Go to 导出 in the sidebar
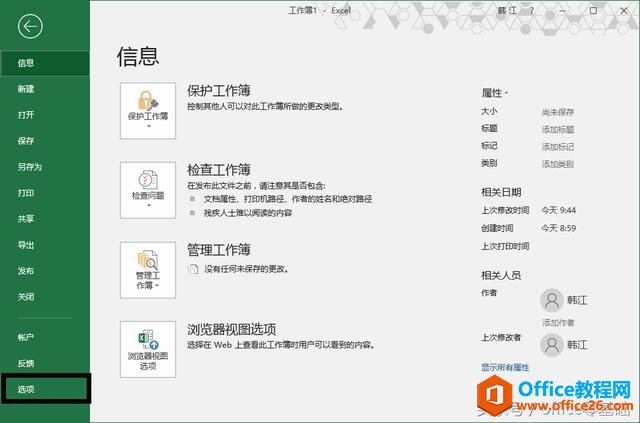640x423 pixels. (x=26, y=245)
